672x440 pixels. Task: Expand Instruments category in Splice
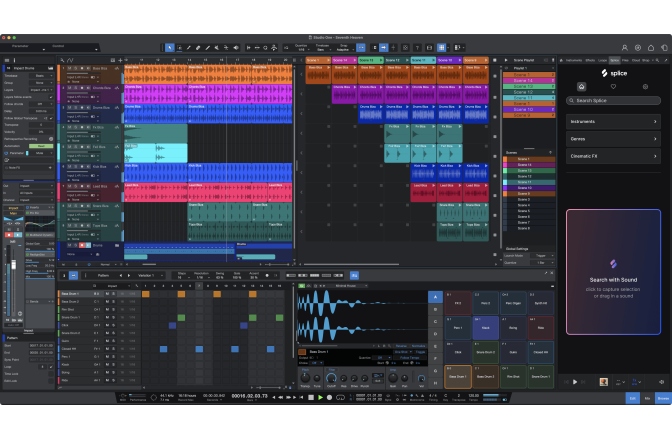point(613,122)
